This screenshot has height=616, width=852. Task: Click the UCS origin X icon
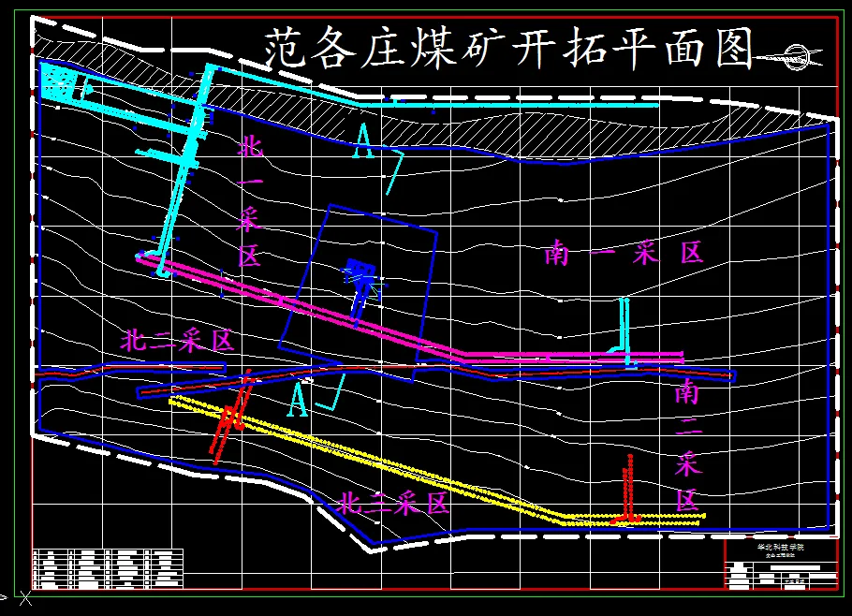(x=25, y=598)
